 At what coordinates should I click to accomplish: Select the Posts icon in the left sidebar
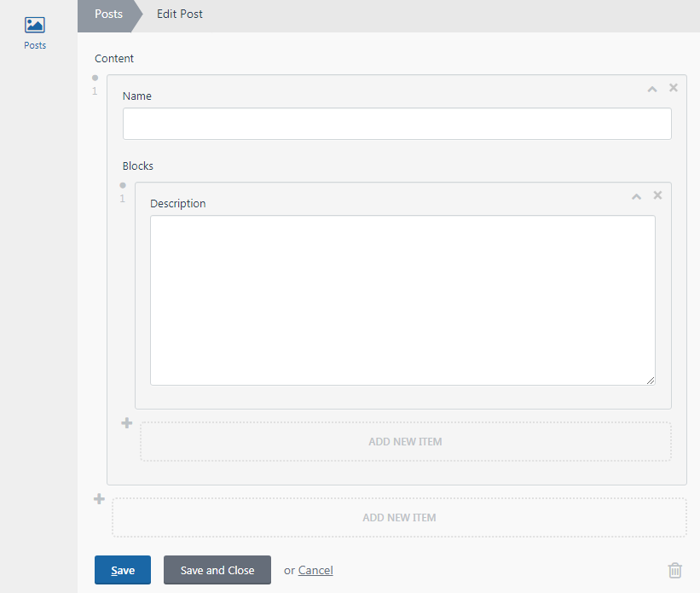(x=35, y=26)
